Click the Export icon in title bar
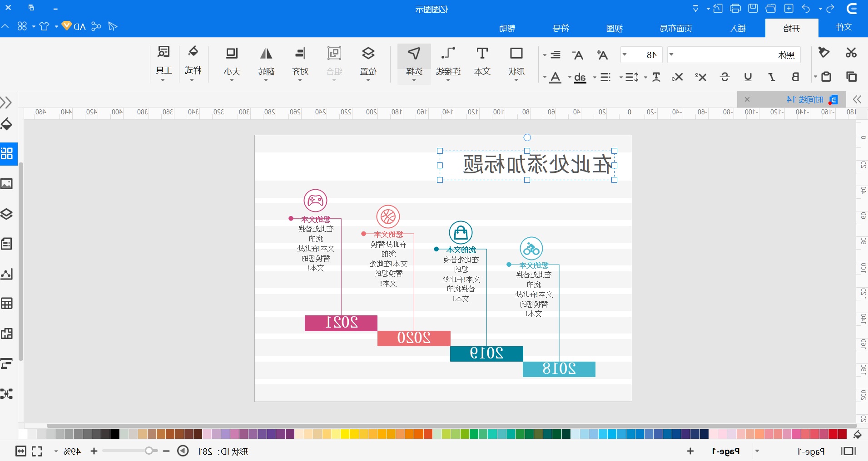The height and width of the screenshot is (461, 868). point(718,8)
